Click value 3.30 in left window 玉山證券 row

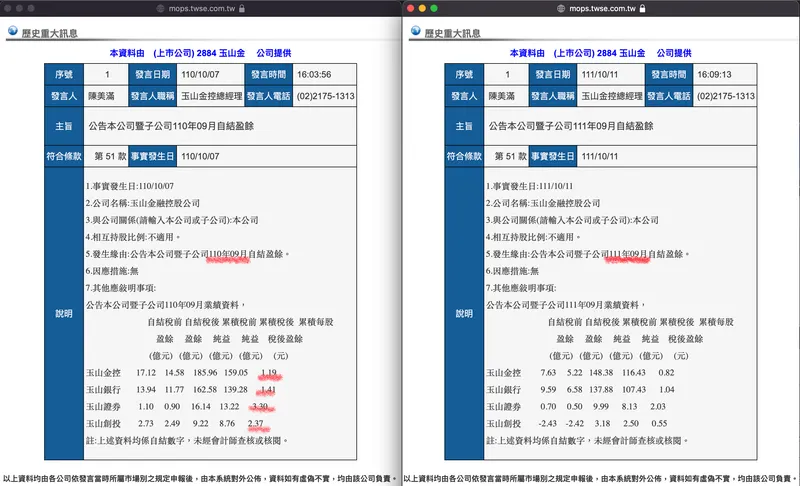[x=260, y=406]
